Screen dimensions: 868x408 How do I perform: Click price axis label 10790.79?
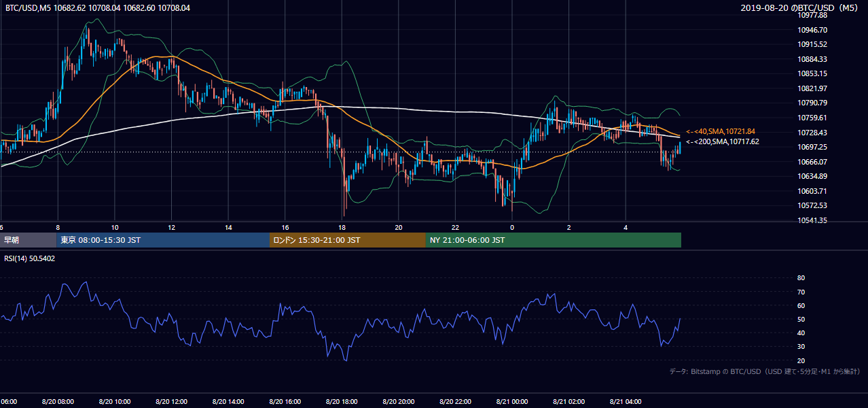click(812, 103)
